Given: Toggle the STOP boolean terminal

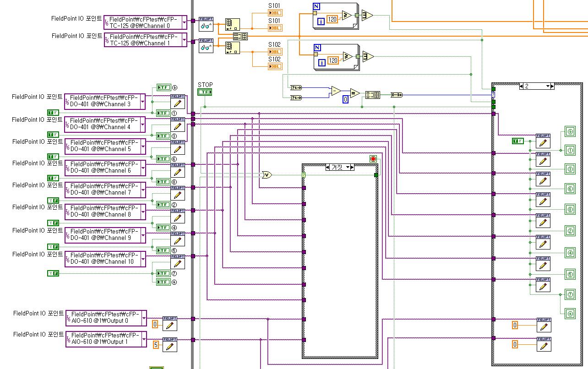Looking at the screenshot, I should tap(205, 92).
